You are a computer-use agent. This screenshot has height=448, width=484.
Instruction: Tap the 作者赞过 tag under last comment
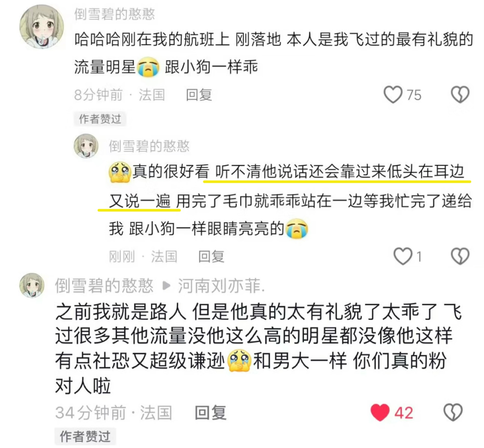[x=85, y=436]
